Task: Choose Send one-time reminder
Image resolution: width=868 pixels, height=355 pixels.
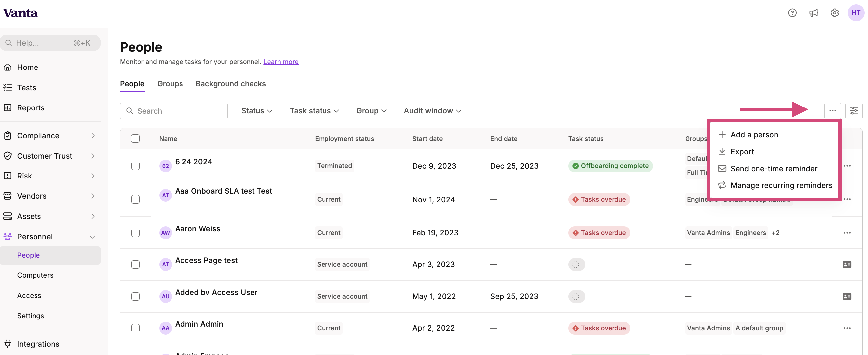Action: pos(774,169)
